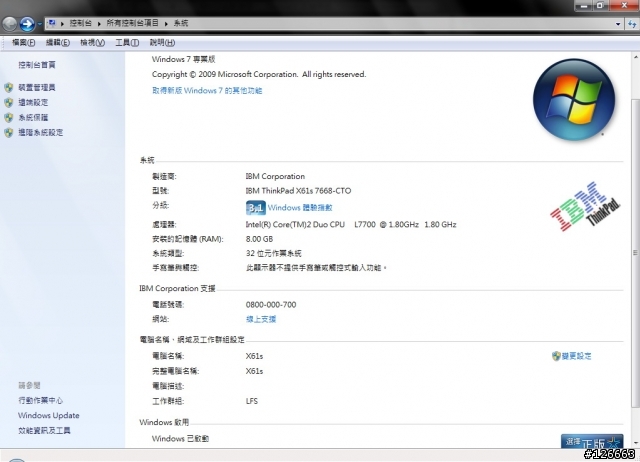Click the 正版 genuine Windows badge
Screen dimensions: 640x462
592,441
